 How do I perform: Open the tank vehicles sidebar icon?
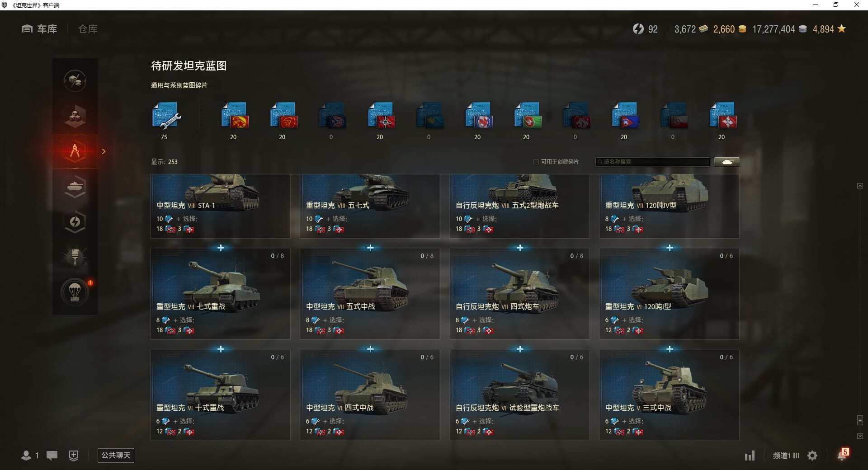(75, 186)
